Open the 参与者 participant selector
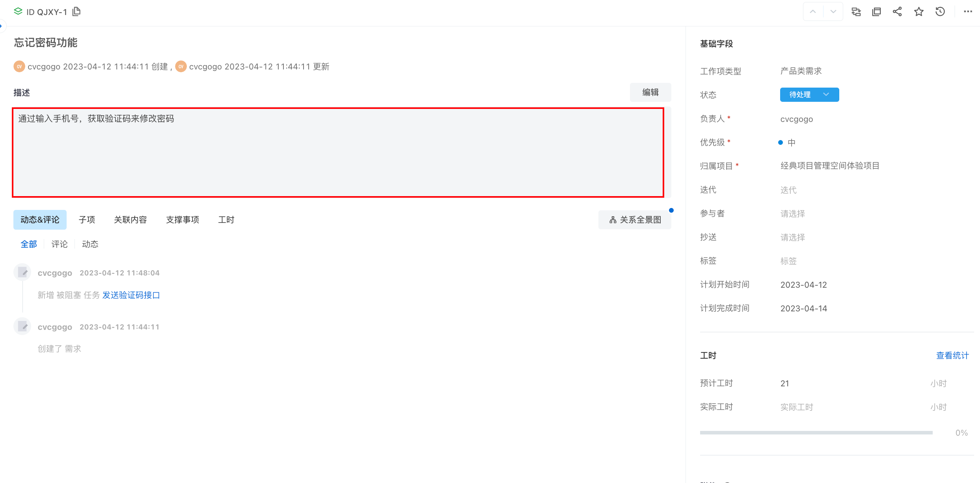The height and width of the screenshot is (483, 980). (x=792, y=214)
